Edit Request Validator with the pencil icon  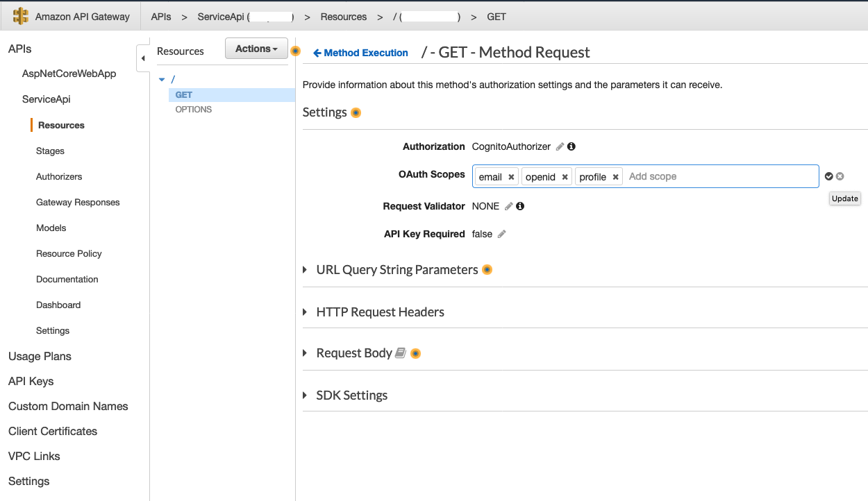point(508,206)
